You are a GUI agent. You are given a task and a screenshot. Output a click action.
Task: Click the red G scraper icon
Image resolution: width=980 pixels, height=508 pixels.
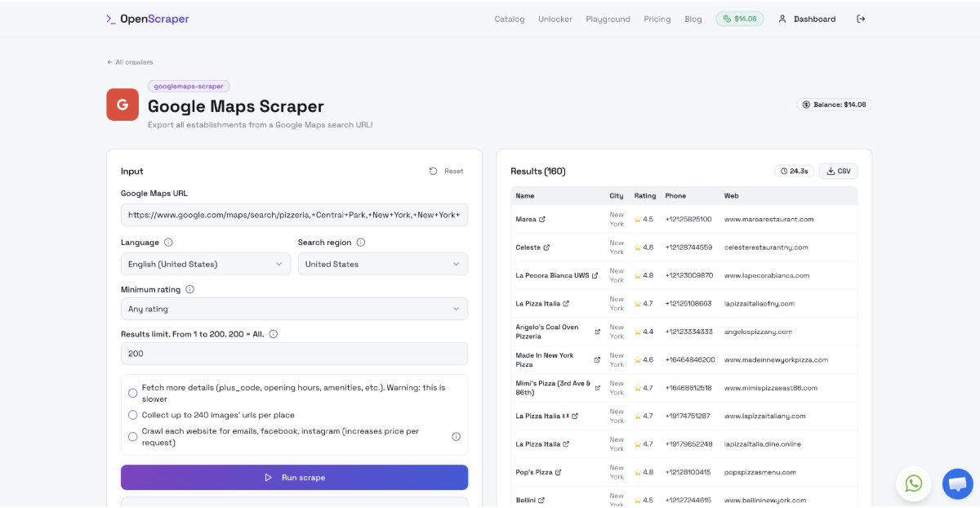122,105
